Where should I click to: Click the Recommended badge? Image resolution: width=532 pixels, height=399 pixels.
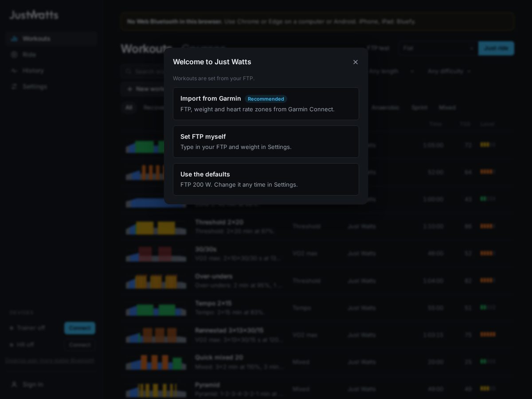point(266,99)
